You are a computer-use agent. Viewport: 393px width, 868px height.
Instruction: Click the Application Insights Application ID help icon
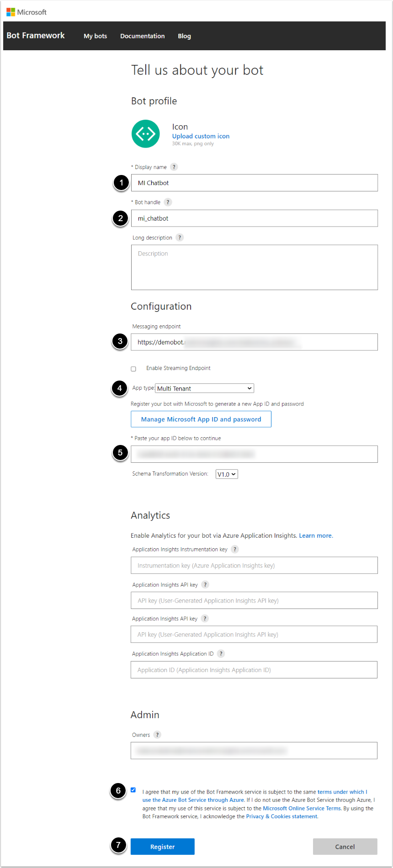coord(221,654)
